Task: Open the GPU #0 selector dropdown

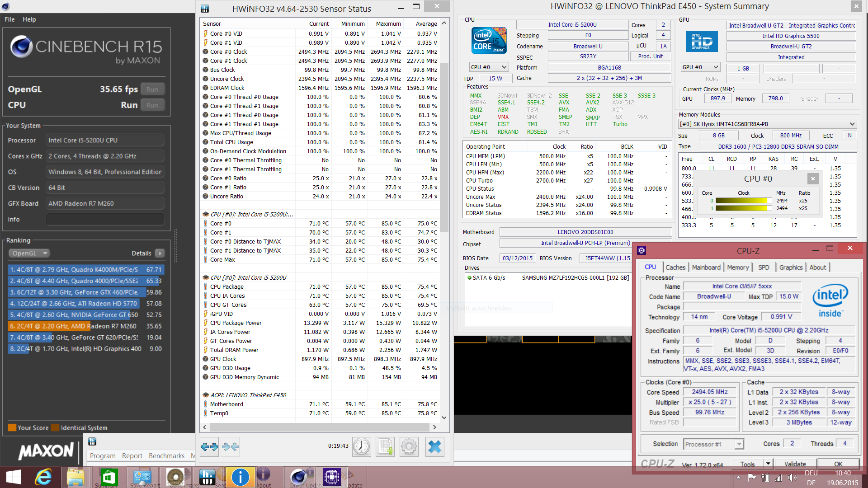Action: pos(700,67)
